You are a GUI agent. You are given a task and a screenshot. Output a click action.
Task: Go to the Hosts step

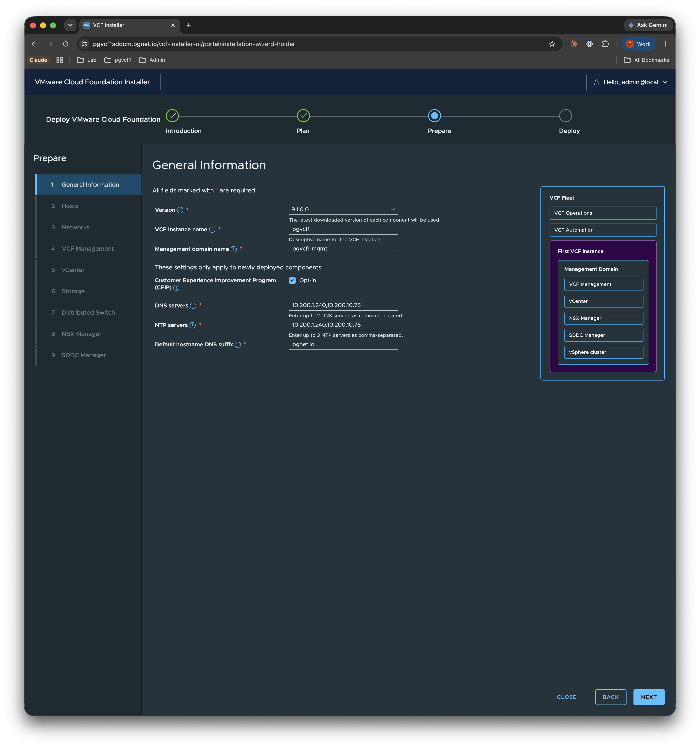(x=88, y=206)
